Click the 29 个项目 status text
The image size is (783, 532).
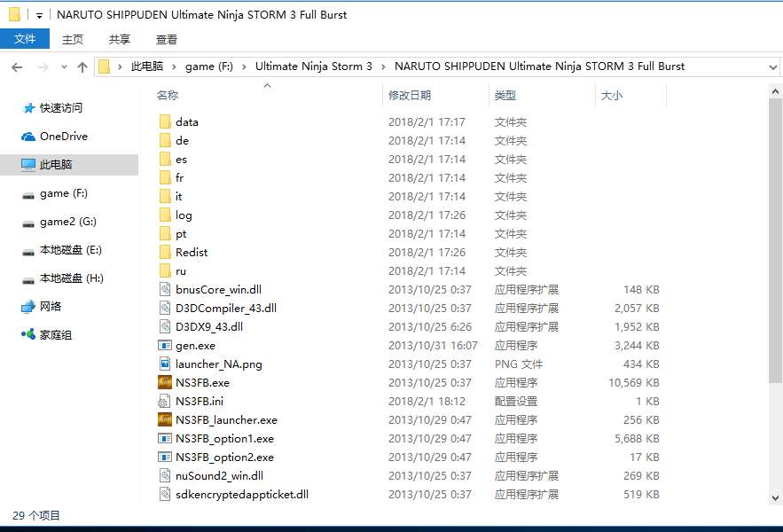(36, 515)
